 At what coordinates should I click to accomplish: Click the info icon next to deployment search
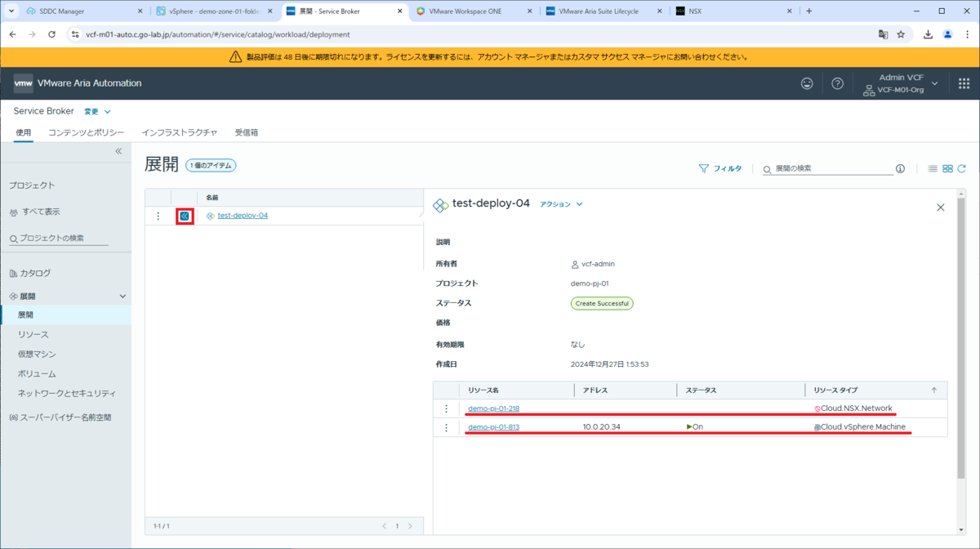pyautogui.click(x=900, y=168)
